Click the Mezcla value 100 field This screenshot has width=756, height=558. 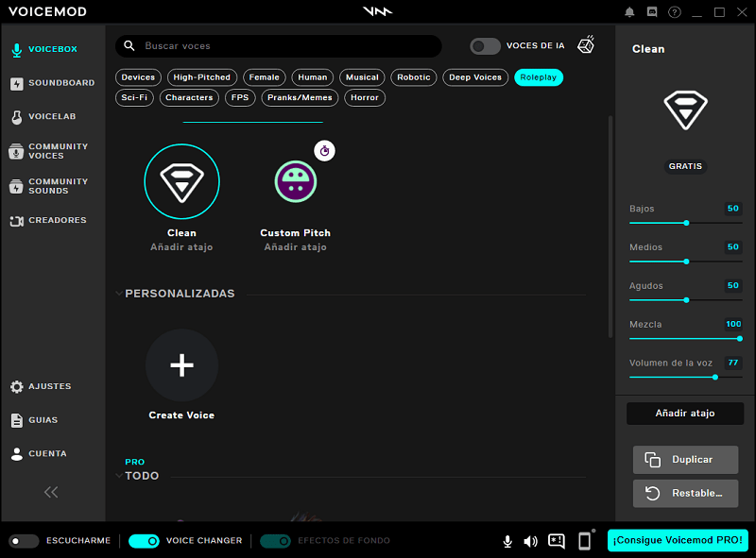click(x=733, y=324)
